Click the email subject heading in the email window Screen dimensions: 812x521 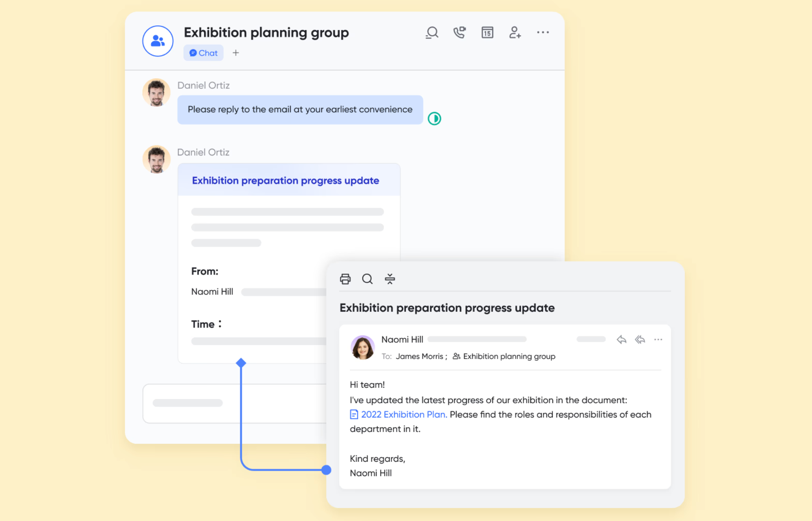(447, 308)
